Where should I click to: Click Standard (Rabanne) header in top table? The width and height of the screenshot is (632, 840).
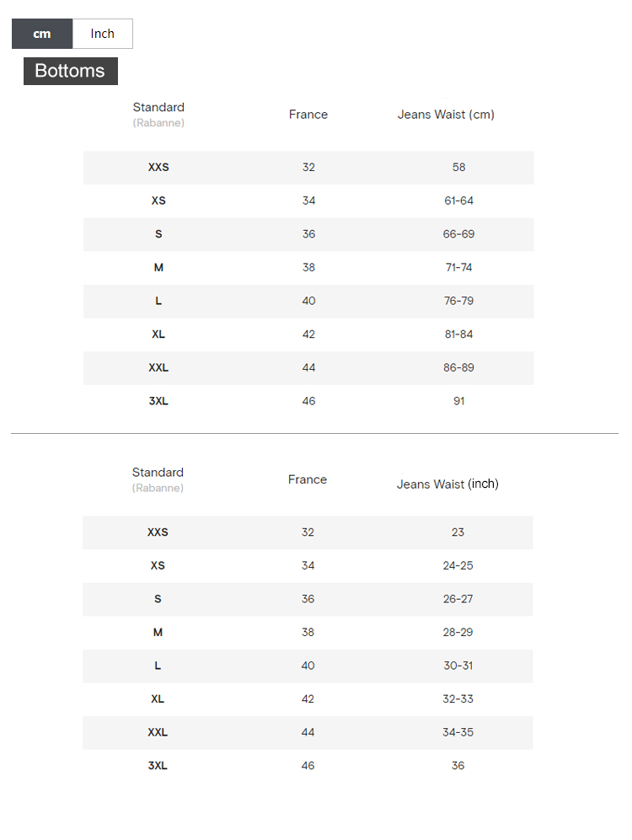[158, 115]
